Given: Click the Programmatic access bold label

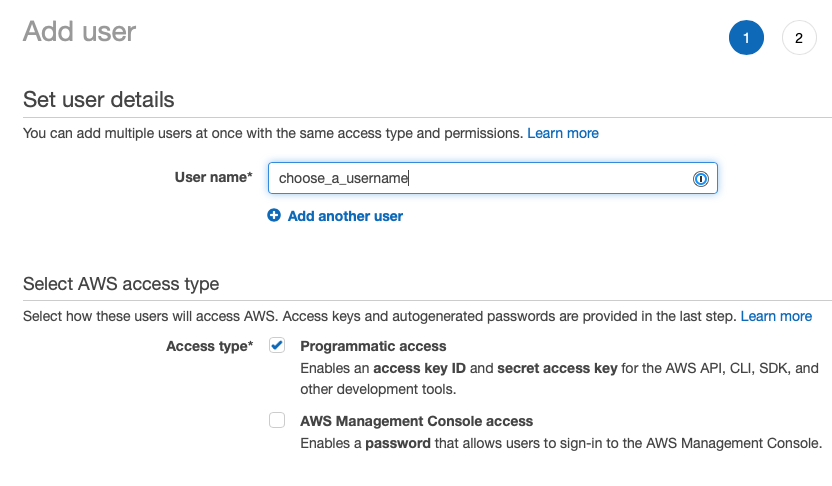Looking at the screenshot, I should (373, 346).
